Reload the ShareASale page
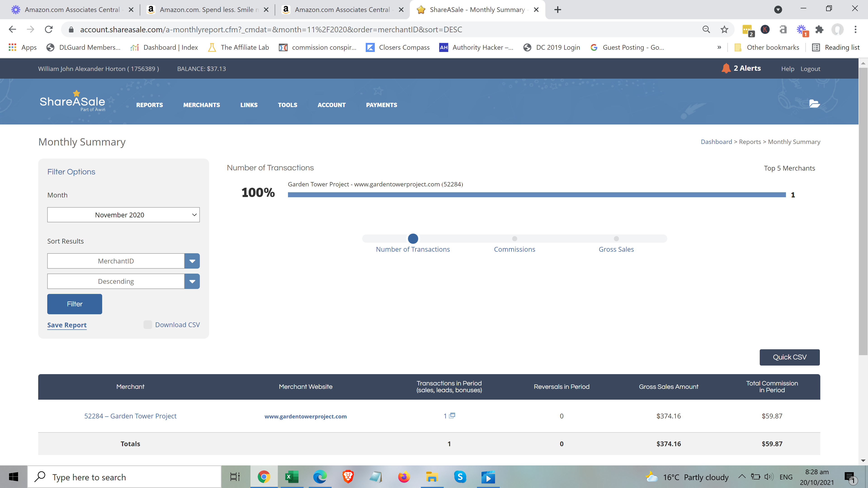The width and height of the screenshot is (868, 488). coord(49,29)
